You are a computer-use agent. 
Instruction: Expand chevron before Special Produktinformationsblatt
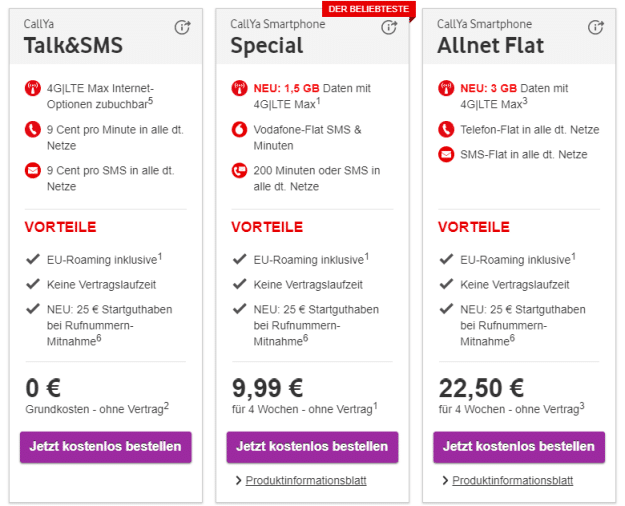coord(238,480)
